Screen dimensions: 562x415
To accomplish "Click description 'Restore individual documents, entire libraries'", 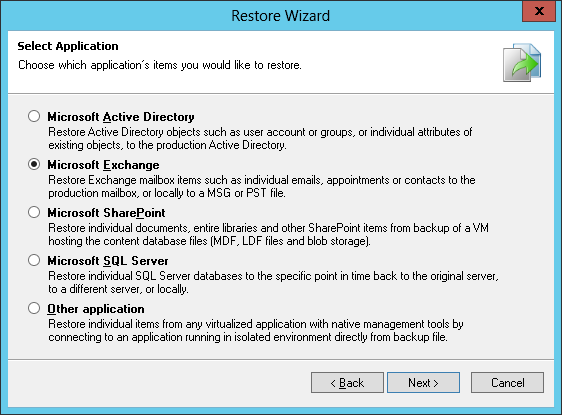I will [268, 234].
